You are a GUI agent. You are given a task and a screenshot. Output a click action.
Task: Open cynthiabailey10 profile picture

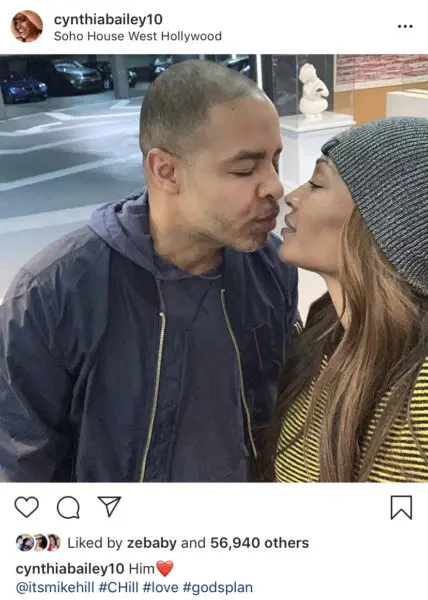[27, 26]
